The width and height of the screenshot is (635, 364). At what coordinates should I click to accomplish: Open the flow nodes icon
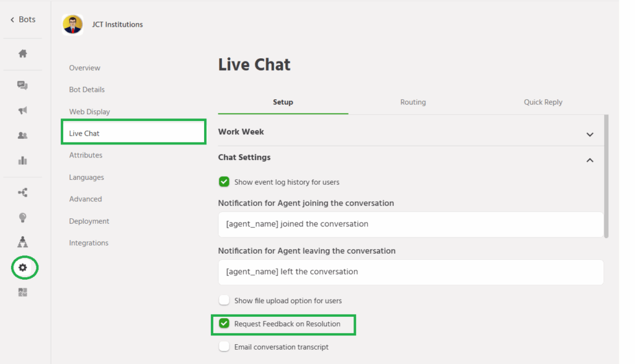(23, 192)
